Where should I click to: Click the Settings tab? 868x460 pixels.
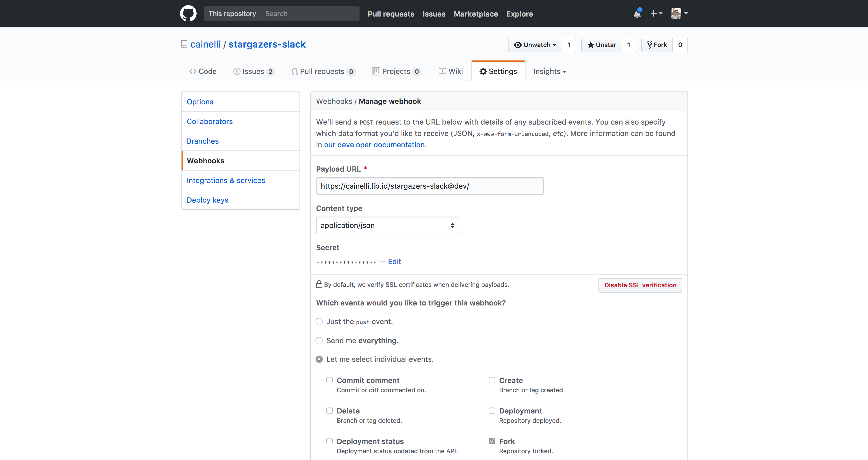click(498, 71)
